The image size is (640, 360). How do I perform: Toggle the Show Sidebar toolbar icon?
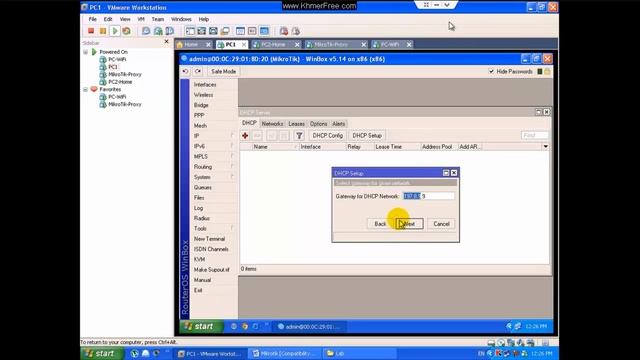(x=190, y=31)
